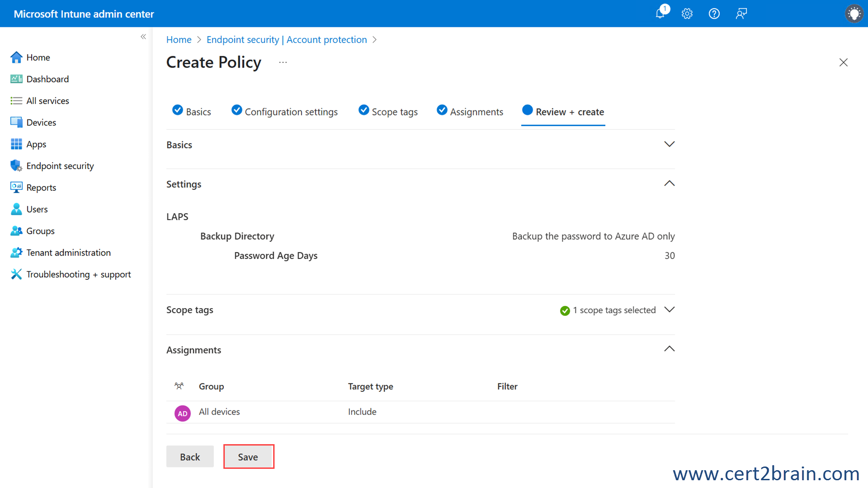Click the All services list icon
Image resolution: width=868 pixels, height=488 pixels.
[16, 100]
